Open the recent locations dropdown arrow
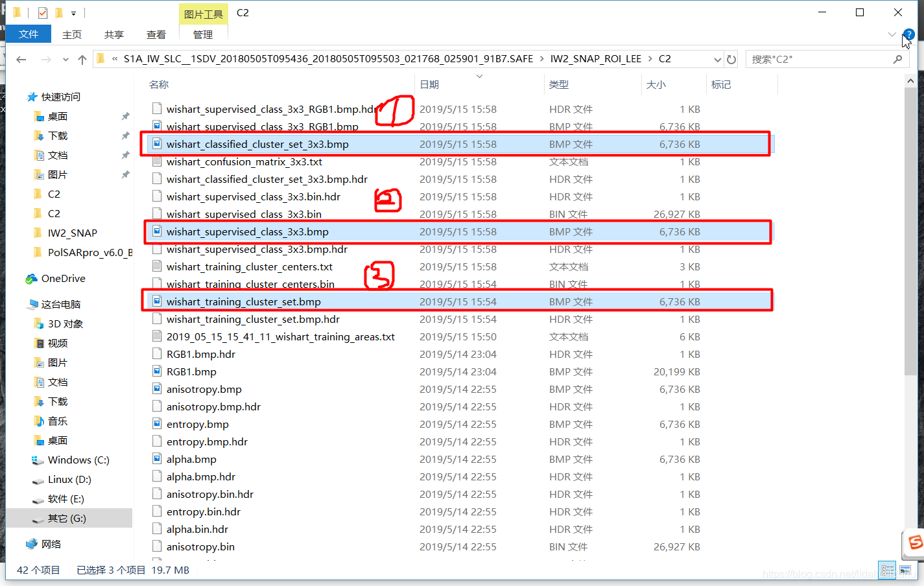 65,60
